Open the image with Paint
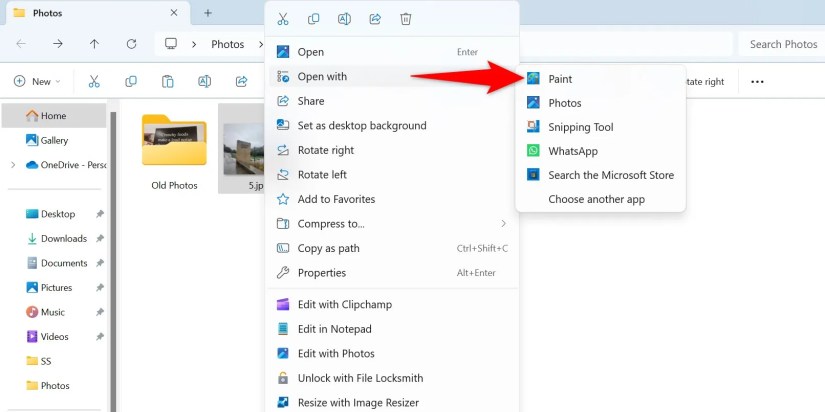Viewport: 825px width, 412px height. (600, 79)
